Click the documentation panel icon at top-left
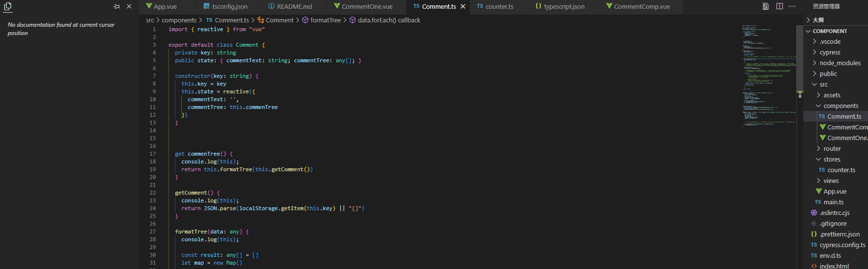The height and width of the screenshot is (269, 868). (x=8, y=6)
